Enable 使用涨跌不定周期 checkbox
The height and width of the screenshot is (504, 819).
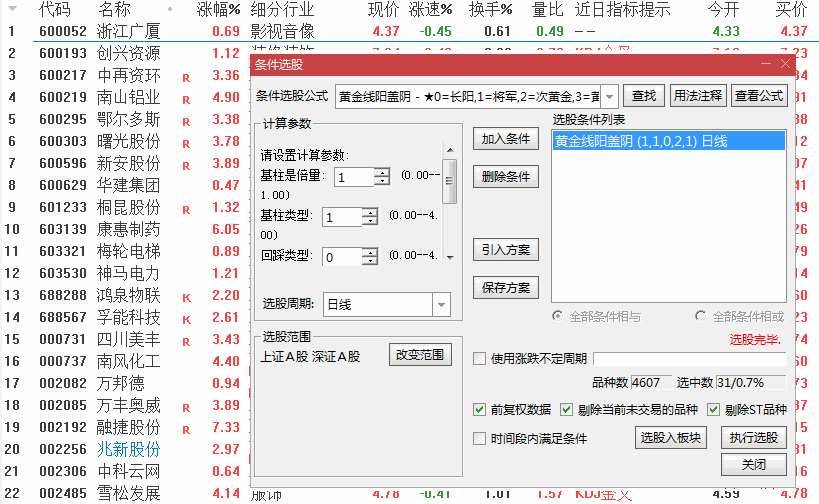[x=479, y=359]
